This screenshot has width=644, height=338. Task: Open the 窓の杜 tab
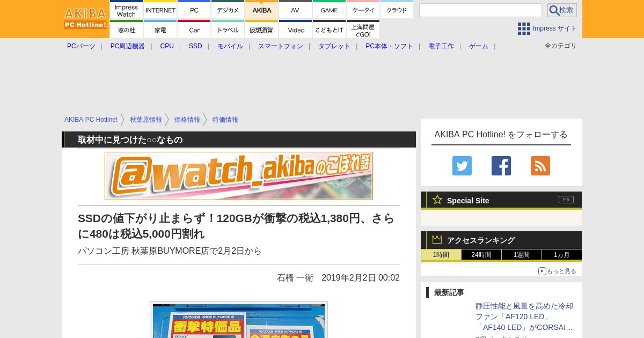coord(126,30)
